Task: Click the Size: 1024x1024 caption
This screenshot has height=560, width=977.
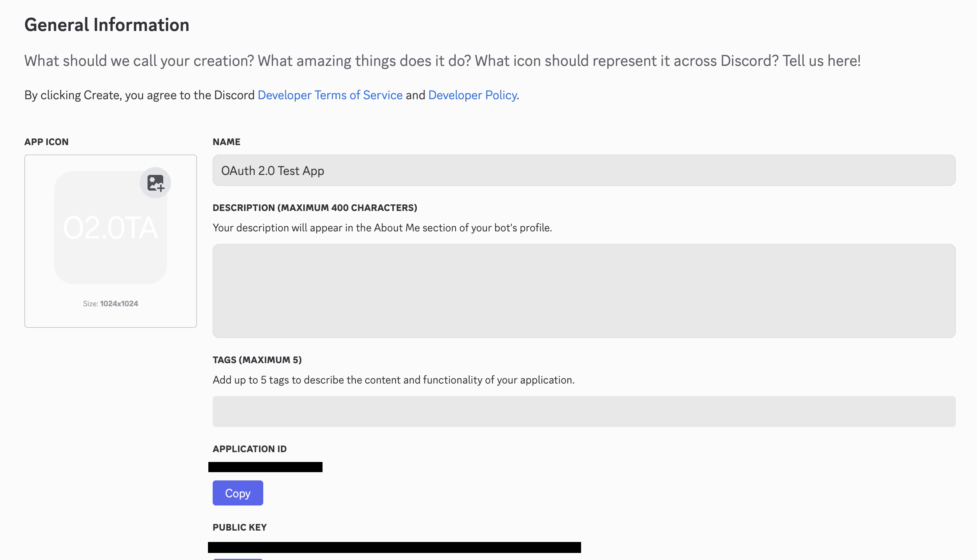Action: 110,304
